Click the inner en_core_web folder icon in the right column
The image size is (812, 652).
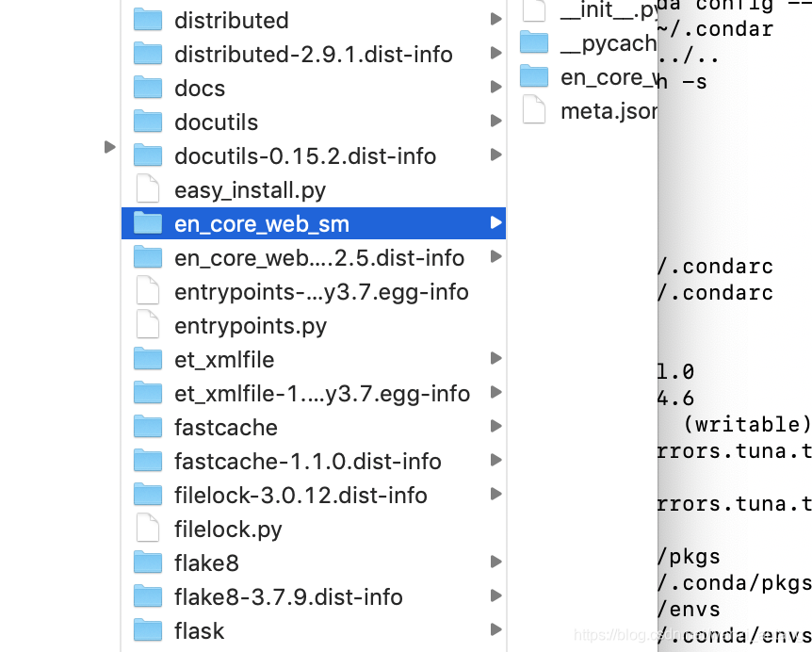pos(534,76)
